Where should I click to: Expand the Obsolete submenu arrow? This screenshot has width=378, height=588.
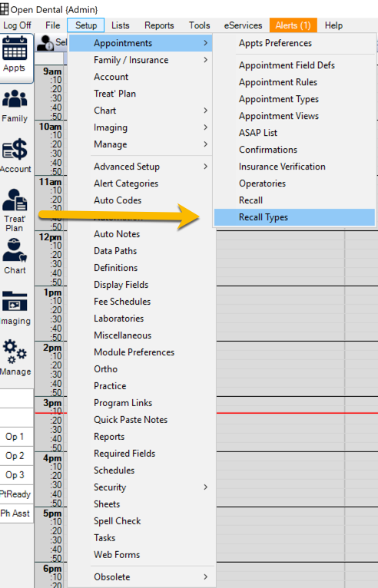click(x=205, y=576)
